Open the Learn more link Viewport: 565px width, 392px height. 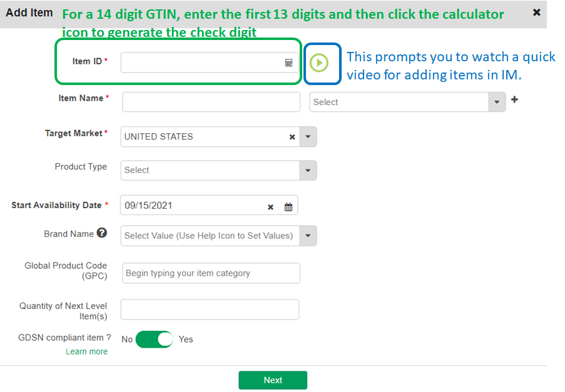[86, 351]
